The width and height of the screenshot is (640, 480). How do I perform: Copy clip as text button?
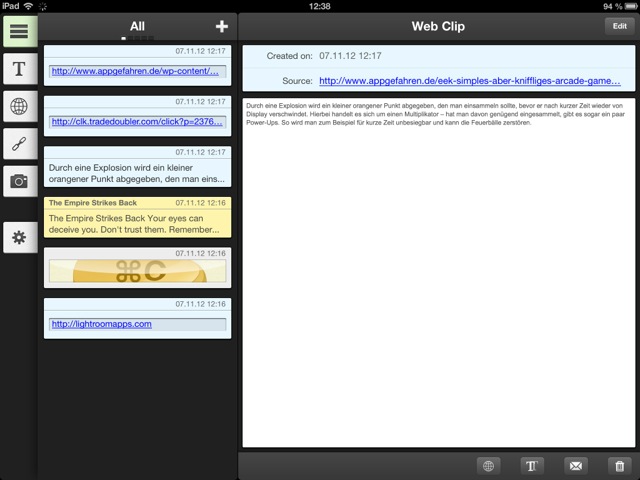click(531, 465)
